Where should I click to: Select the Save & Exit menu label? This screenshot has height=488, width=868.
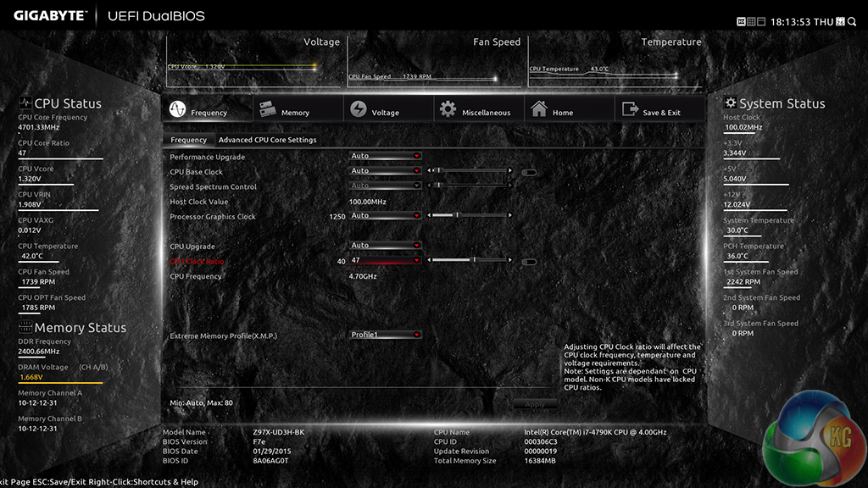coord(661,113)
